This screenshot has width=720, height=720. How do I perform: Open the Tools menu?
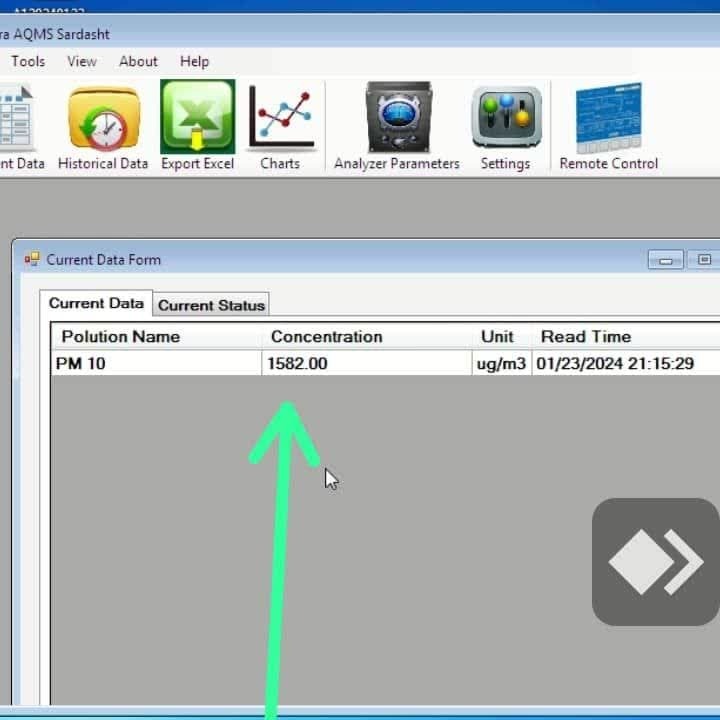(x=28, y=61)
